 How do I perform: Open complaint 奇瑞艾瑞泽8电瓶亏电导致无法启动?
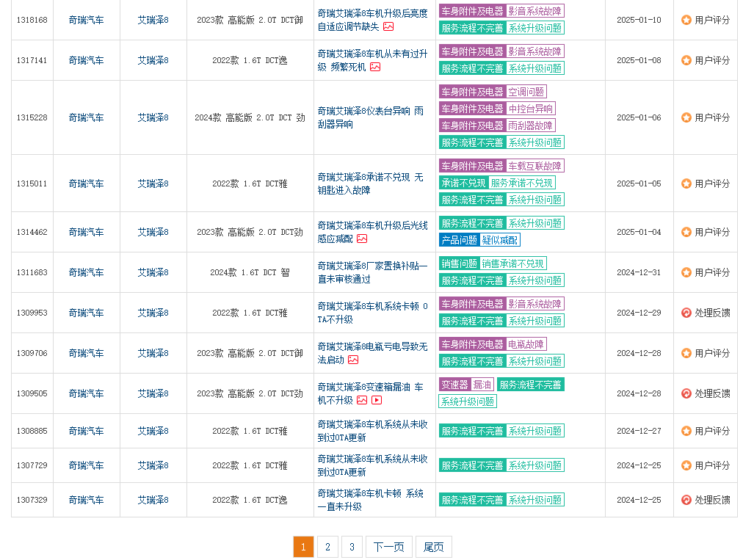click(372, 353)
